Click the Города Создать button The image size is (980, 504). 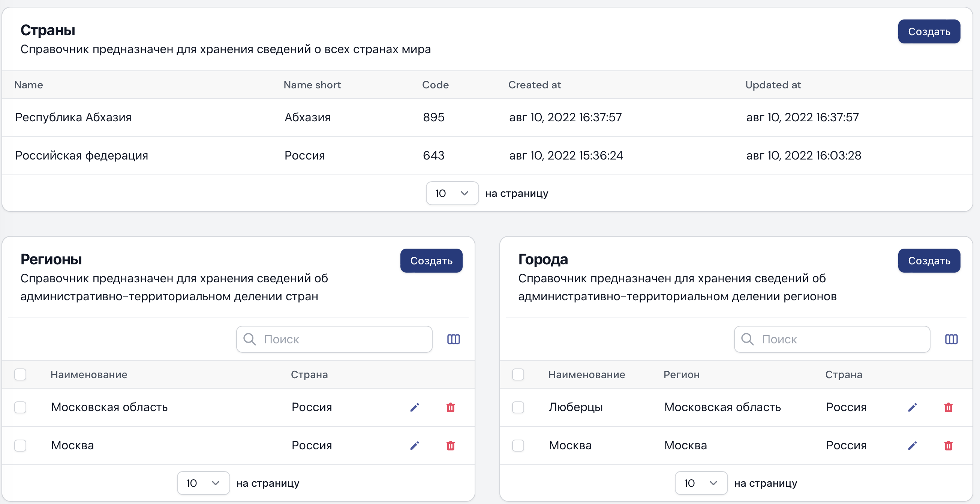[929, 261]
